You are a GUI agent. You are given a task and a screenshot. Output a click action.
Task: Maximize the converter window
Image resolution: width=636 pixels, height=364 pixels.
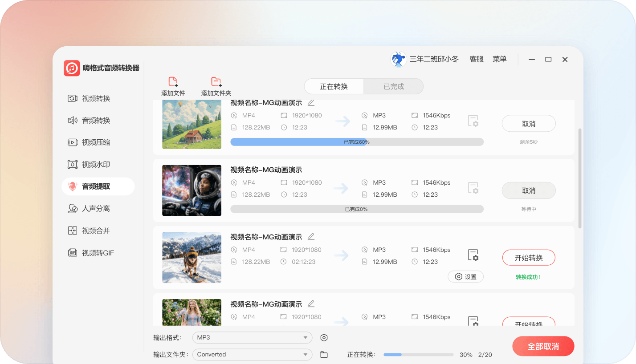tap(548, 59)
